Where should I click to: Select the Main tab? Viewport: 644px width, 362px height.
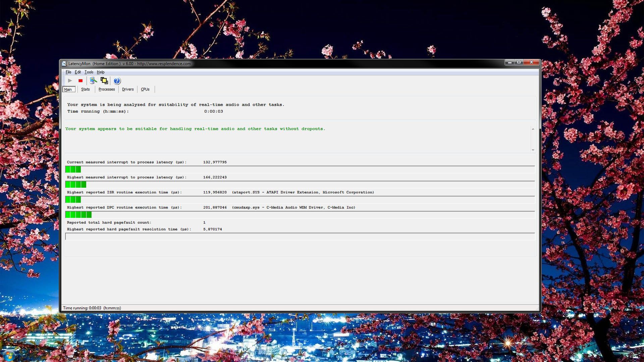68,89
